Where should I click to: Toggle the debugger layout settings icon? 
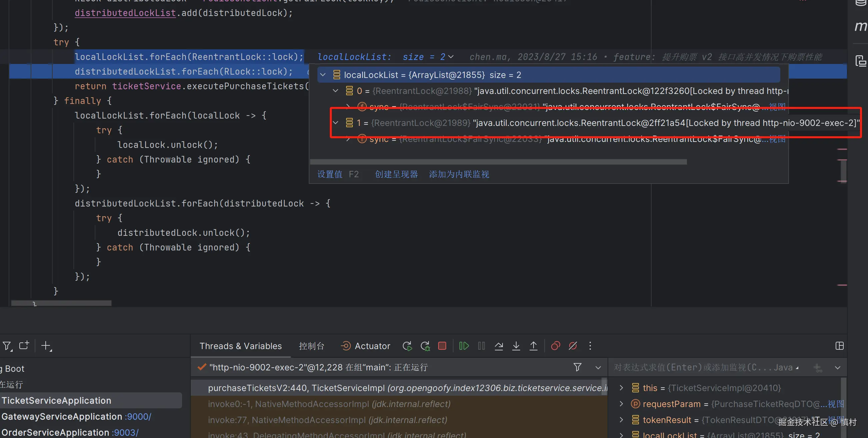(839, 346)
